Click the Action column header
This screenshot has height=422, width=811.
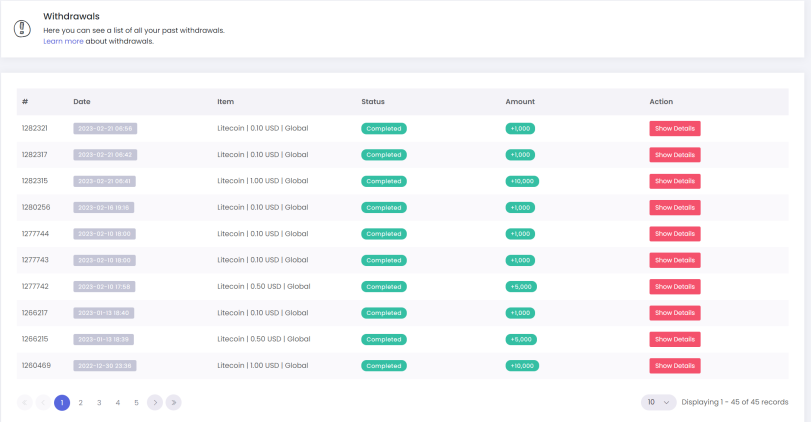point(661,102)
